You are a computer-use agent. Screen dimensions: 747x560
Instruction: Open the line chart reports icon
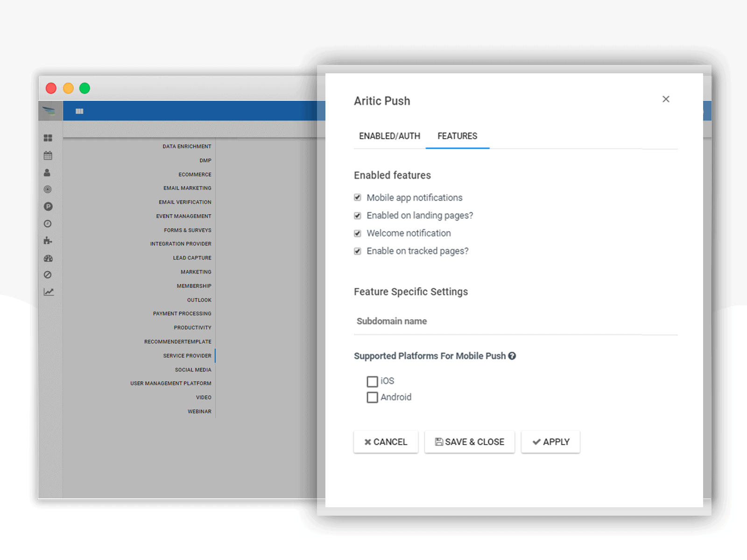coord(49,292)
